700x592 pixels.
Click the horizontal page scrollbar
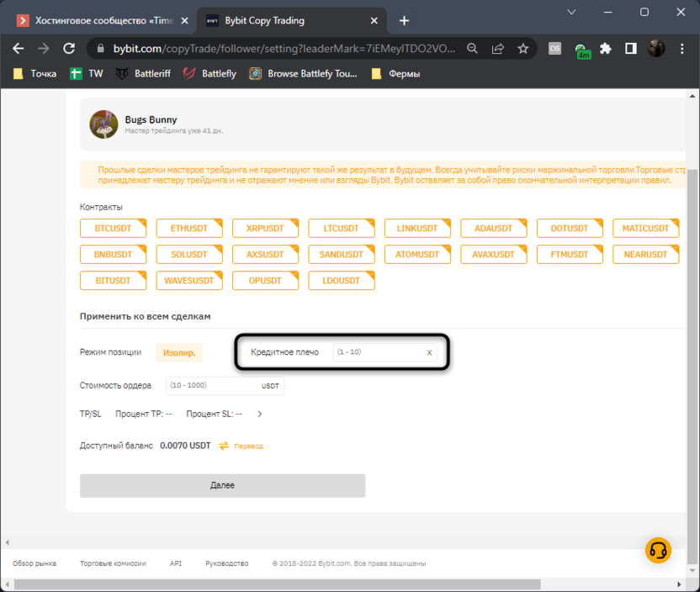(x=337, y=584)
